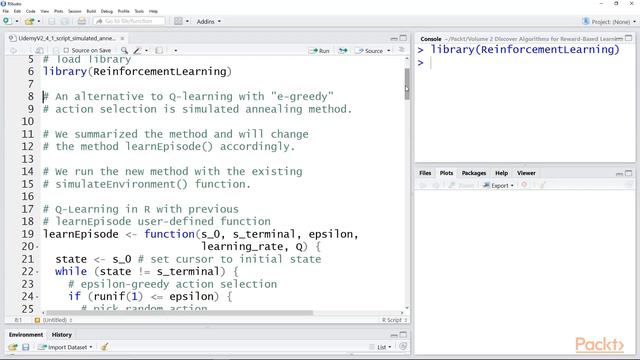Click the Open File folder icon
Viewport: 640px width, 360px height.
(29, 21)
